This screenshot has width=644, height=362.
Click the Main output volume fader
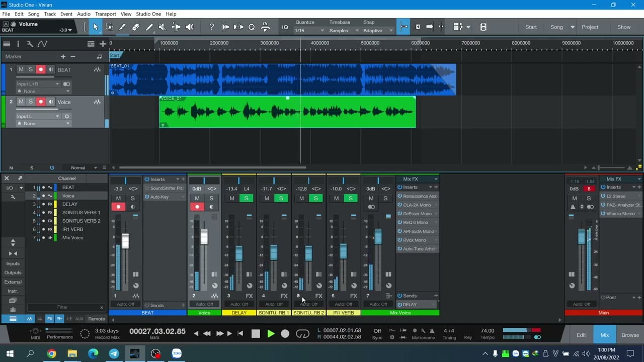click(x=582, y=237)
